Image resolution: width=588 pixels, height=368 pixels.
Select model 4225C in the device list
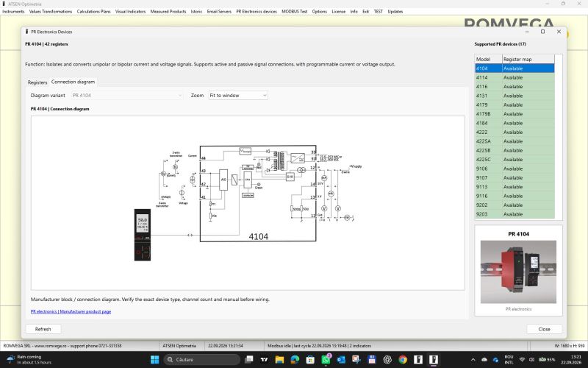514,160
